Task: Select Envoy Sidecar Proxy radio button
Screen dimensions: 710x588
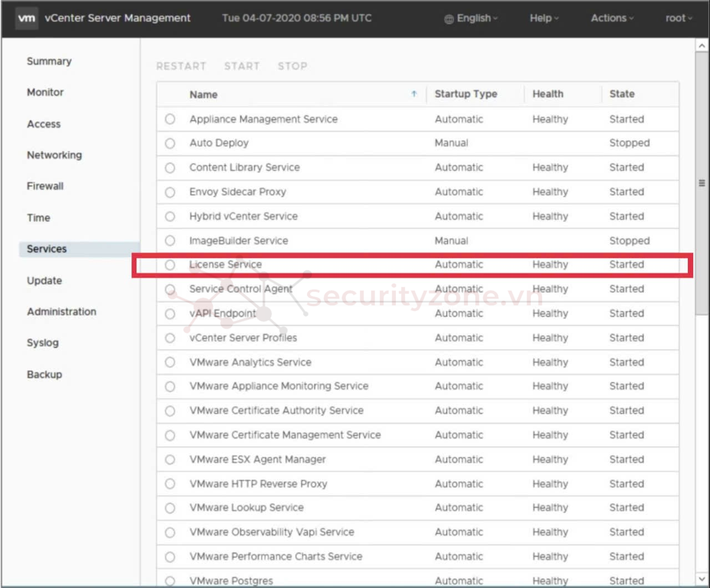Action: coord(170,192)
